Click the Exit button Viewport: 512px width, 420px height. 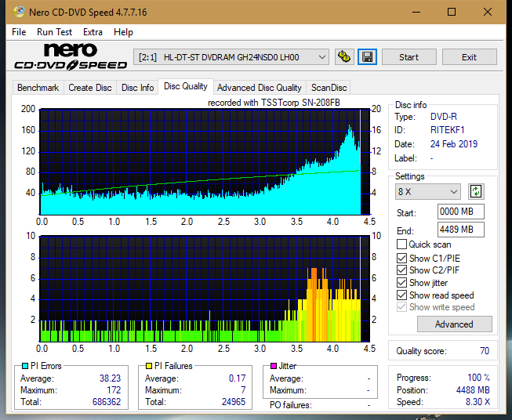[469, 57]
